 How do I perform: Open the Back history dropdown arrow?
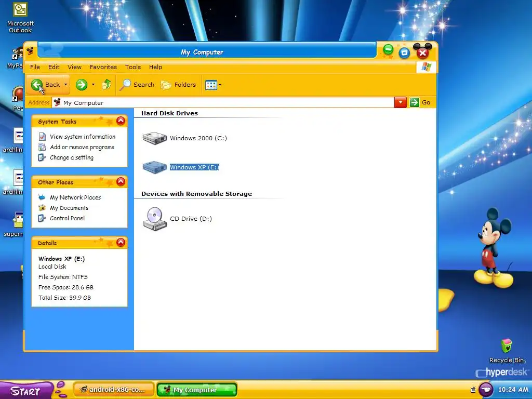click(66, 85)
